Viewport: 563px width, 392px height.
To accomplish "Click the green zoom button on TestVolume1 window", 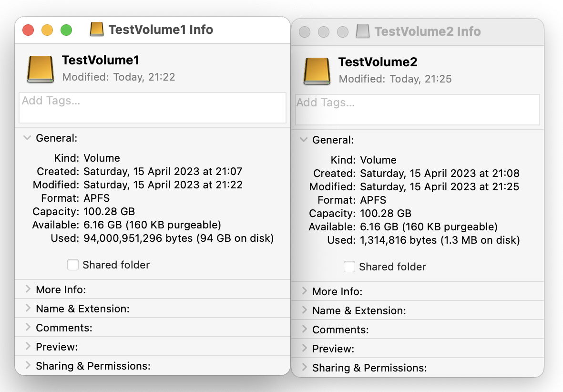I will (66, 30).
